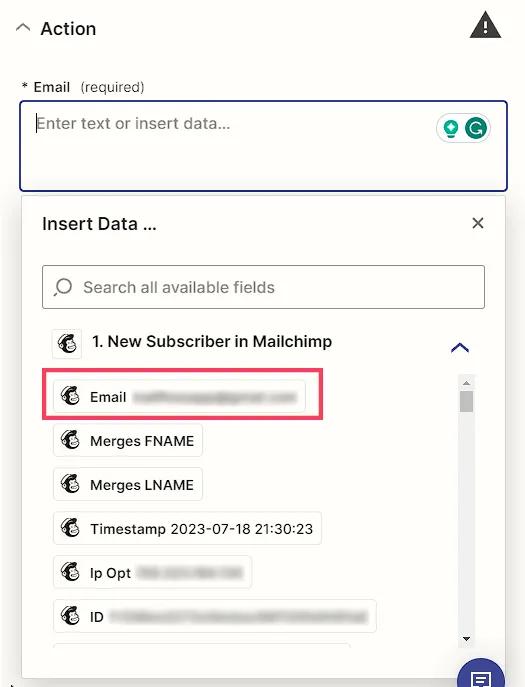Click the Search all available fields box
The height and width of the screenshot is (687, 525).
pos(263,287)
